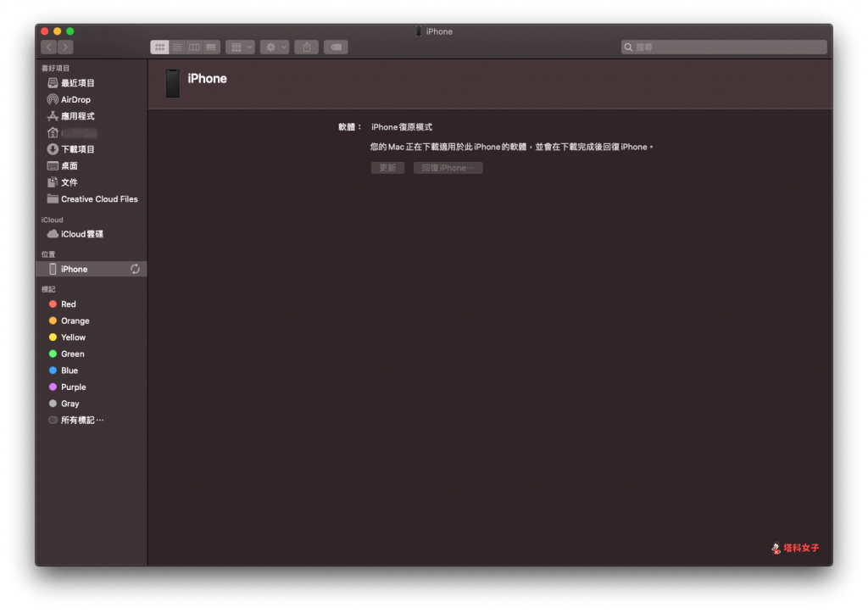The height and width of the screenshot is (613, 868).
Task: Open the gear action menu
Action: tap(275, 47)
